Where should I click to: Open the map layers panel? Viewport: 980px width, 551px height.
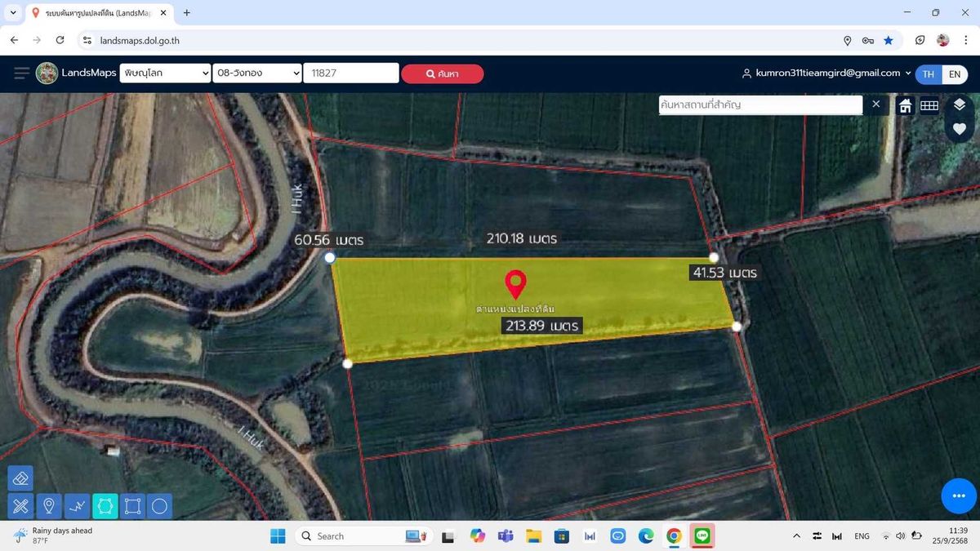pos(960,104)
